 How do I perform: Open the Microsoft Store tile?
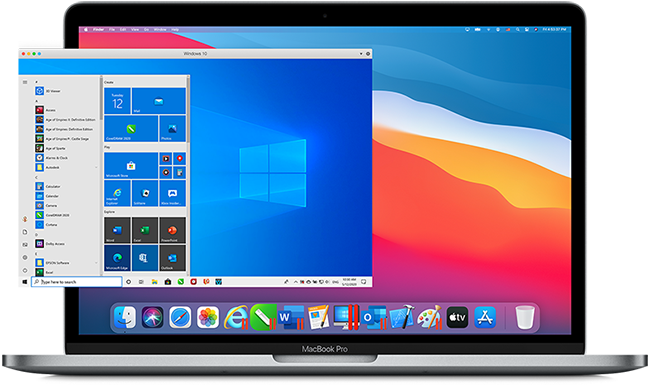131,165
